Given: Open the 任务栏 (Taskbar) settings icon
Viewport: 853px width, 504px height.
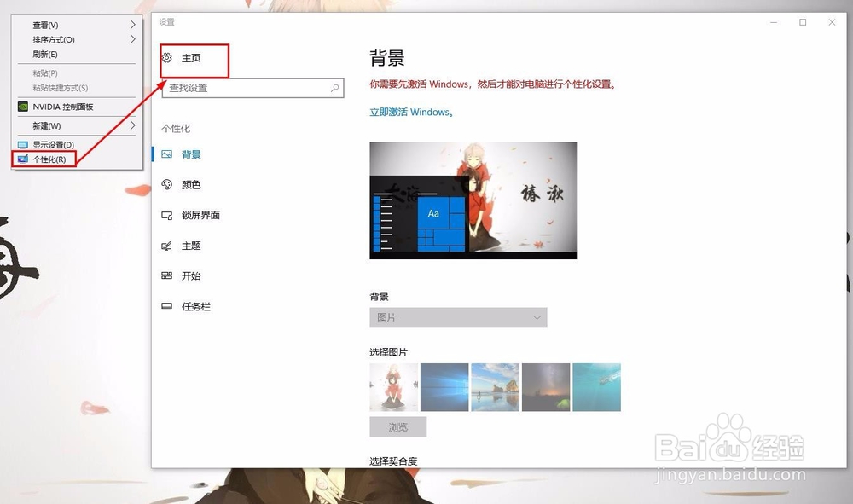Looking at the screenshot, I should 166,306.
